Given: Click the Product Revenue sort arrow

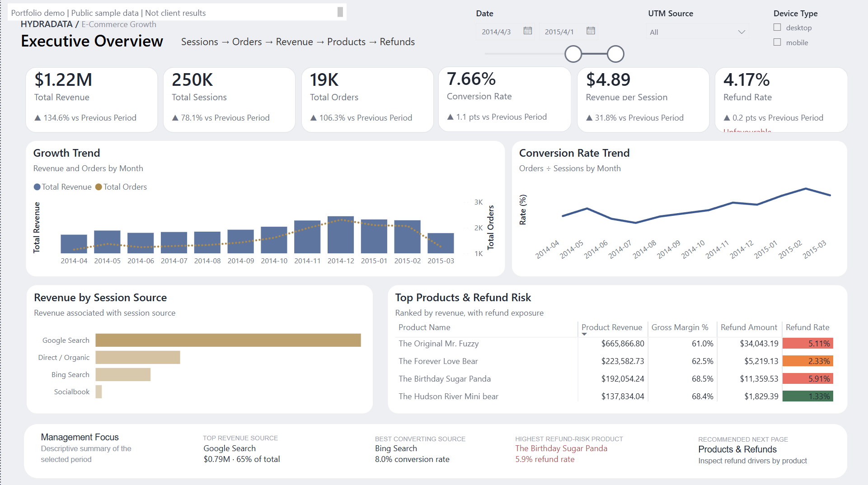Looking at the screenshot, I should [x=584, y=334].
